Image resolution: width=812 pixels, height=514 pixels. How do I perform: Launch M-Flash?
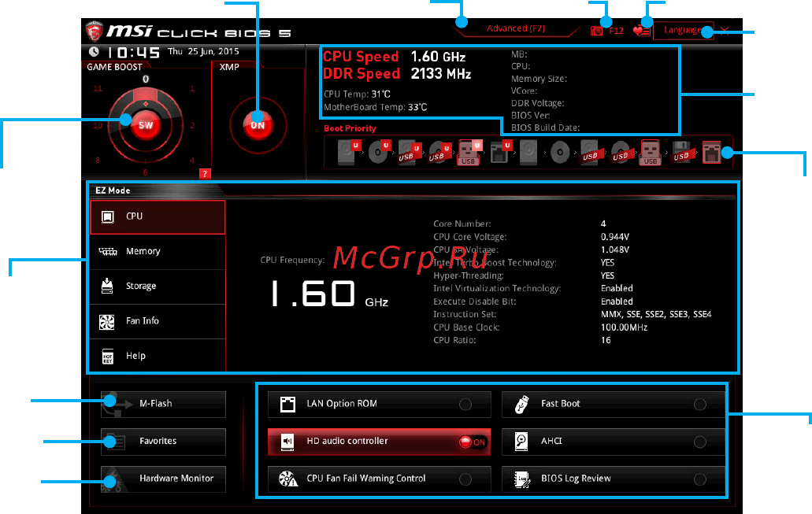(163, 404)
